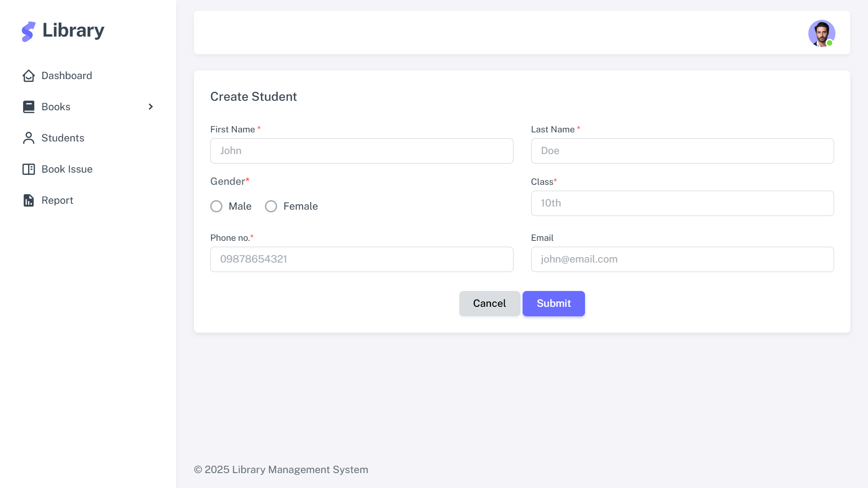Click the footer copyright text
Viewport: 868px width, 488px height.
pyautogui.click(x=281, y=470)
